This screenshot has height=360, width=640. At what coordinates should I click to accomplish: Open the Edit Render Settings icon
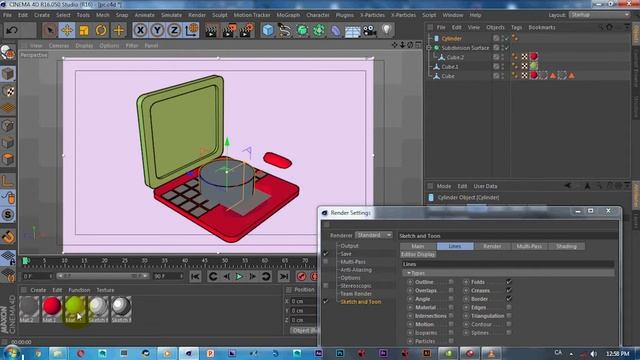click(x=247, y=31)
